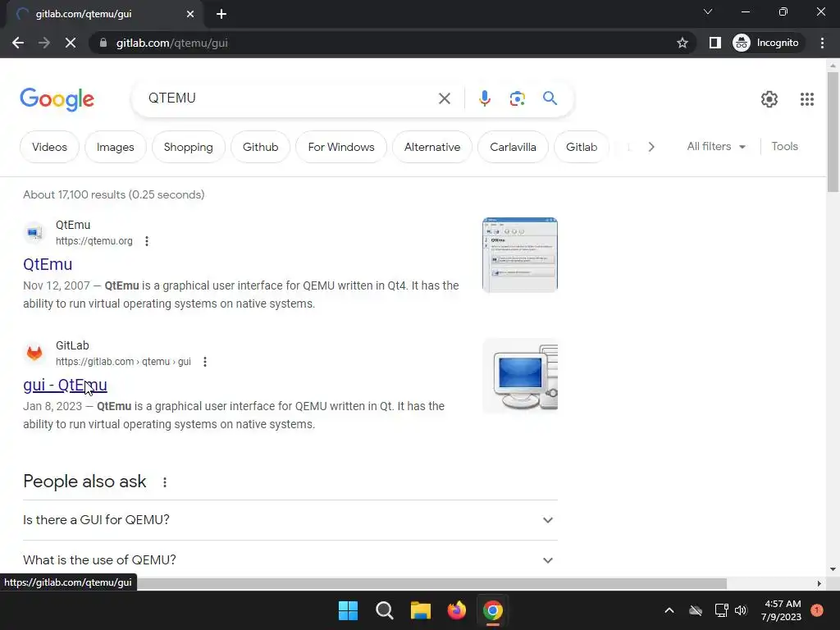Apply the Carlavilla filter chip
This screenshot has height=630, width=840.
point(513,147)
